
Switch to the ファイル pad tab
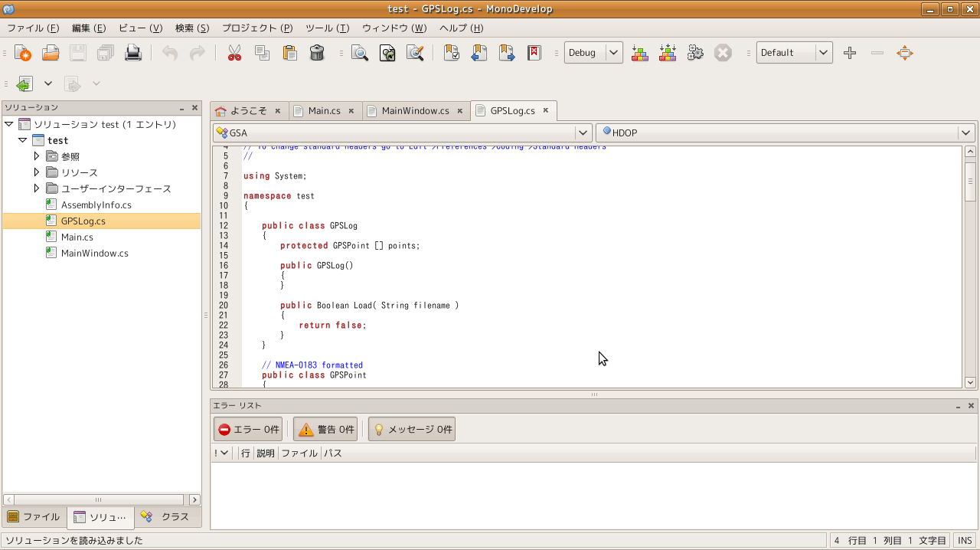point(34,517)
